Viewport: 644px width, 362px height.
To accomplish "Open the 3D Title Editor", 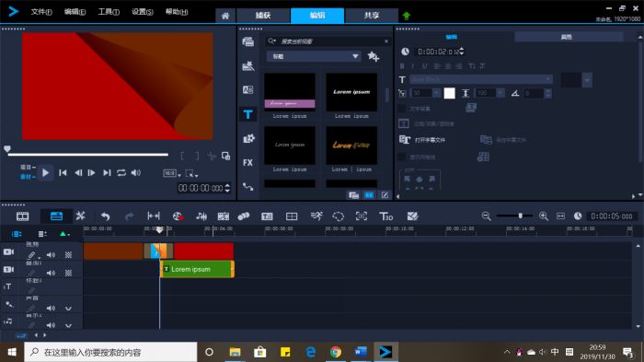I will 386,216.
